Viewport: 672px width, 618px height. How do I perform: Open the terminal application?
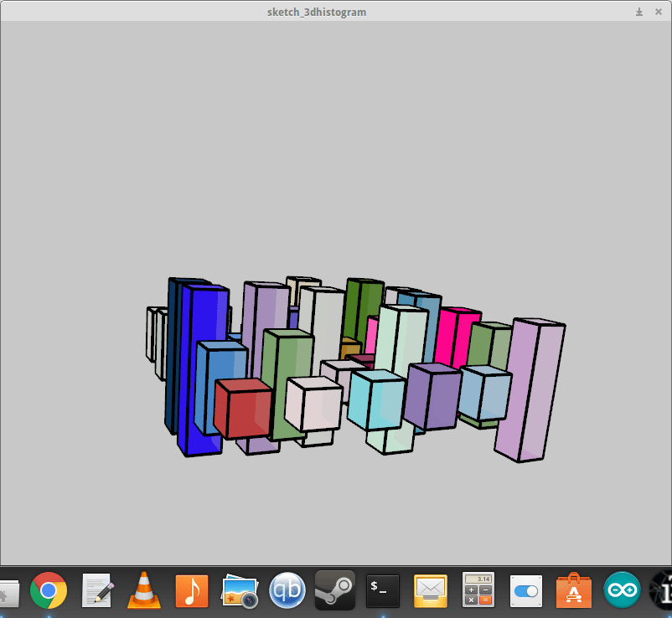(x=382, y=590)
